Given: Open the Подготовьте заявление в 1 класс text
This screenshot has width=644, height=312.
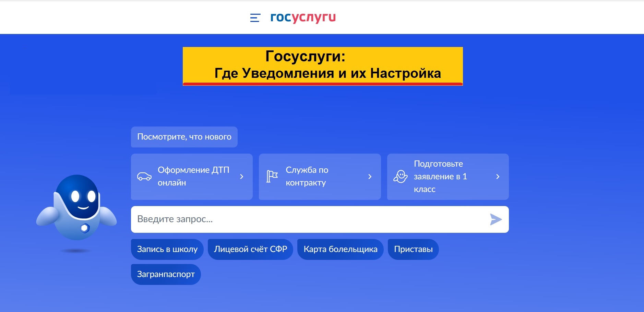Looking at the screenshot, I should click(440, 176).
